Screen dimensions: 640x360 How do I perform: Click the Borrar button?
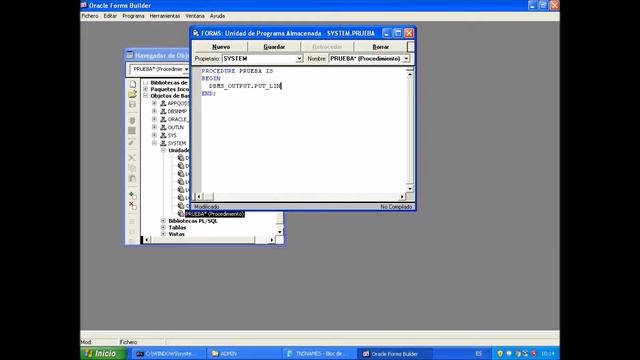click(380, 47)
